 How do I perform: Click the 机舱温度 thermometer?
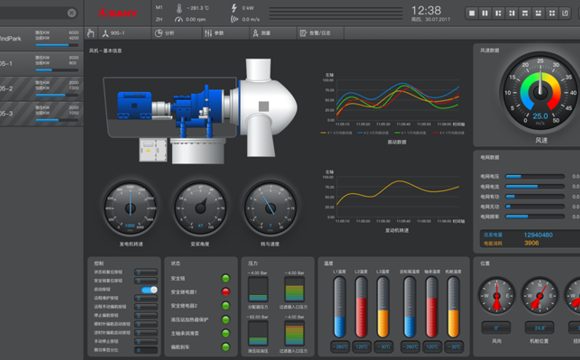[x=453, y=307]
